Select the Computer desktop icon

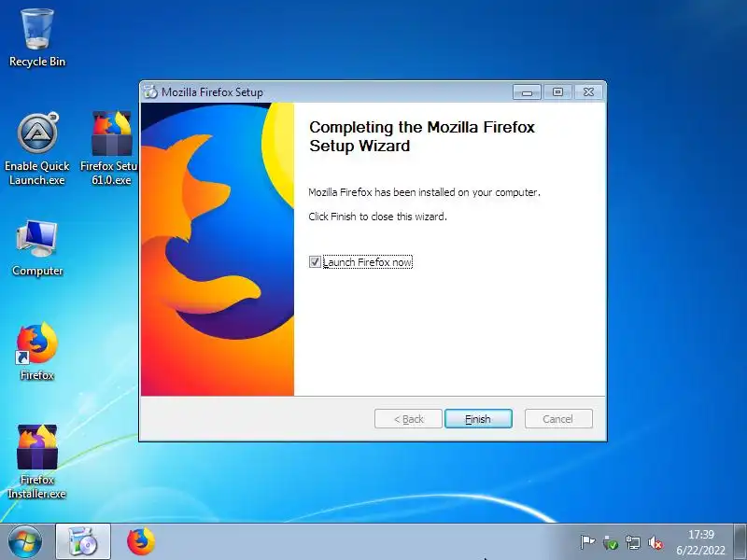(37, 247)
